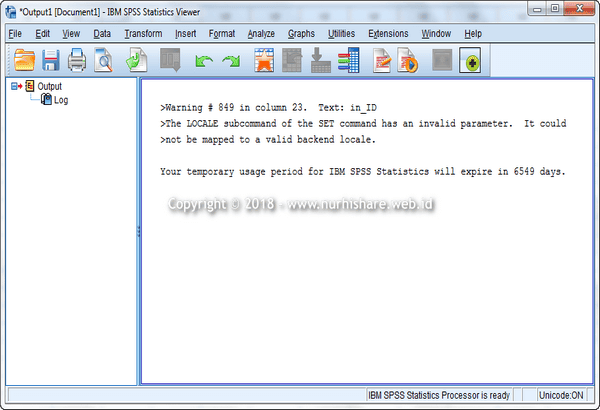
Task: Open the Graphs menu
Action: [x=301, y=34]
